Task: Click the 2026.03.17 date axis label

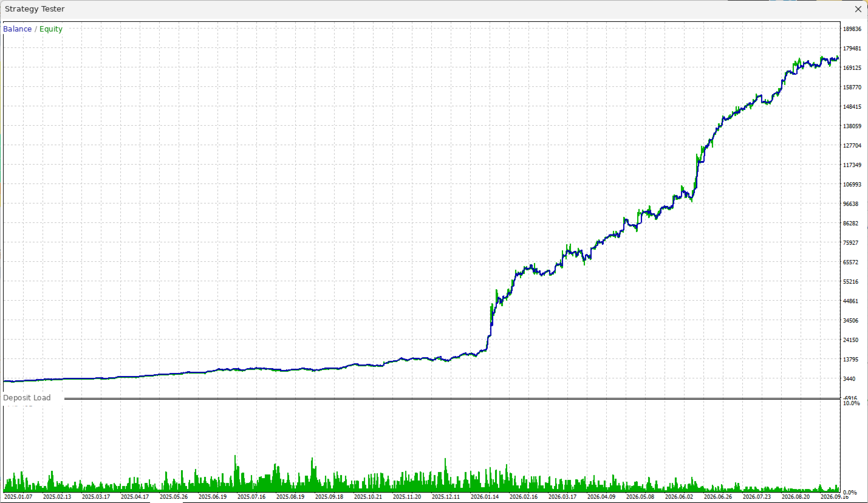Action: tap(562, 497)
